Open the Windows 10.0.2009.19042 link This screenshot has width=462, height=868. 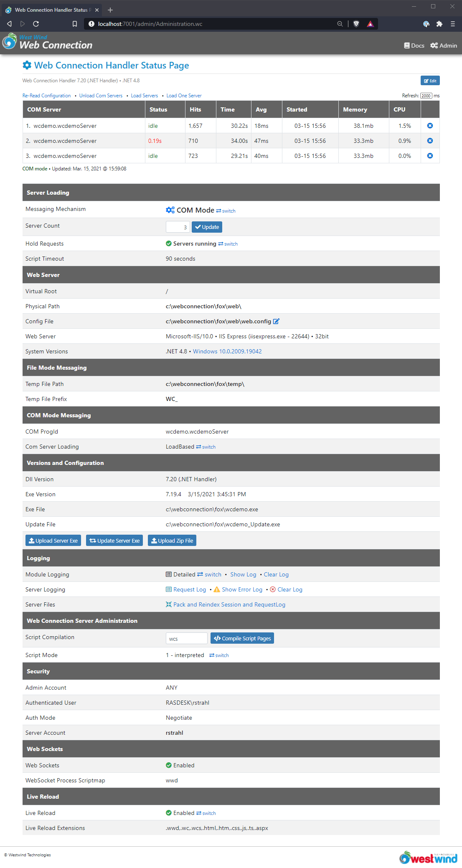point(227,351)
